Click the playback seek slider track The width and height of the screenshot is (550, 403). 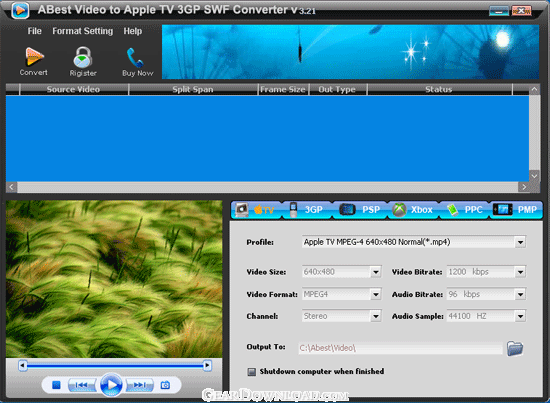pyautogui.click(x=115, y=366)
